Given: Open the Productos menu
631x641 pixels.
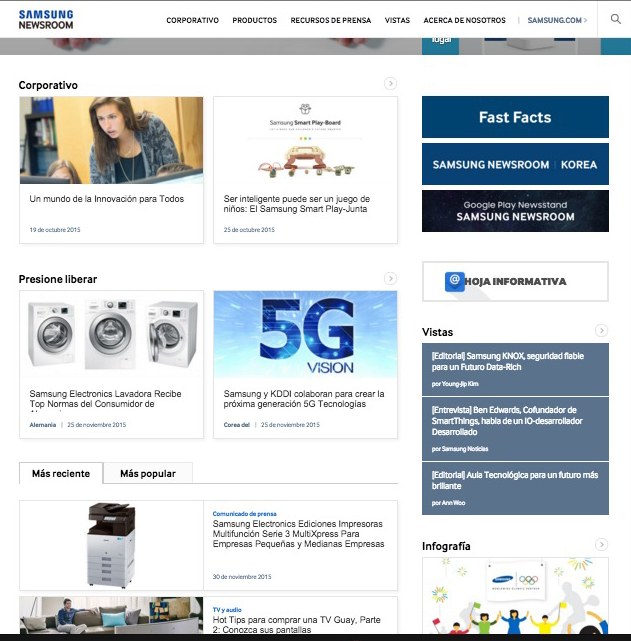Looking at the screenshot, I should click(x=254, y=20).
